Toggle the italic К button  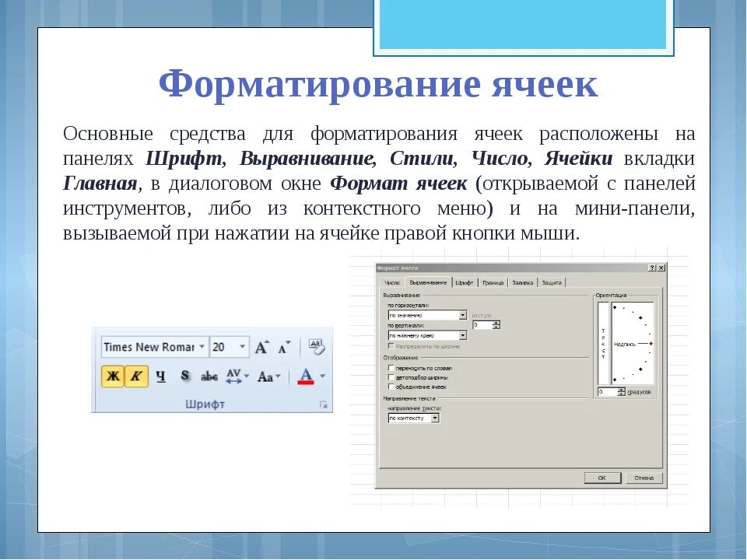(x=136, y=376)
